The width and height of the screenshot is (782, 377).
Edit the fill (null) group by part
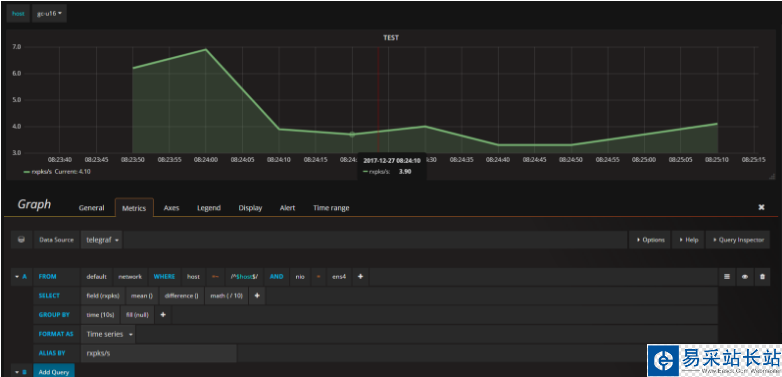pos(138,315)
